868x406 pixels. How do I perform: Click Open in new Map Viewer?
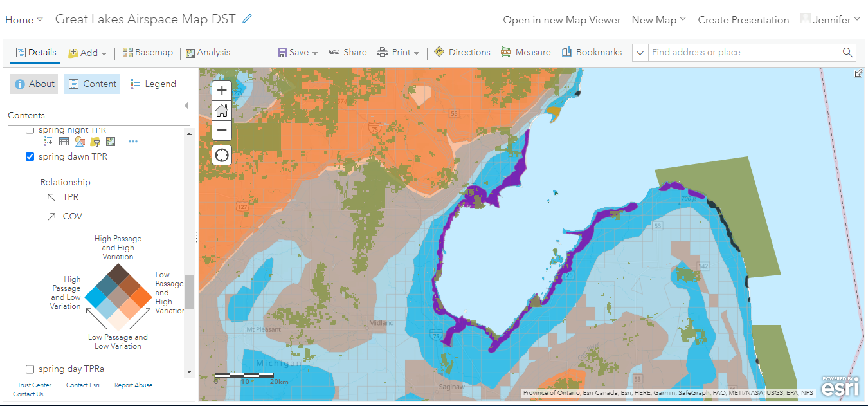pyautogui.click(x=561, y=20)
